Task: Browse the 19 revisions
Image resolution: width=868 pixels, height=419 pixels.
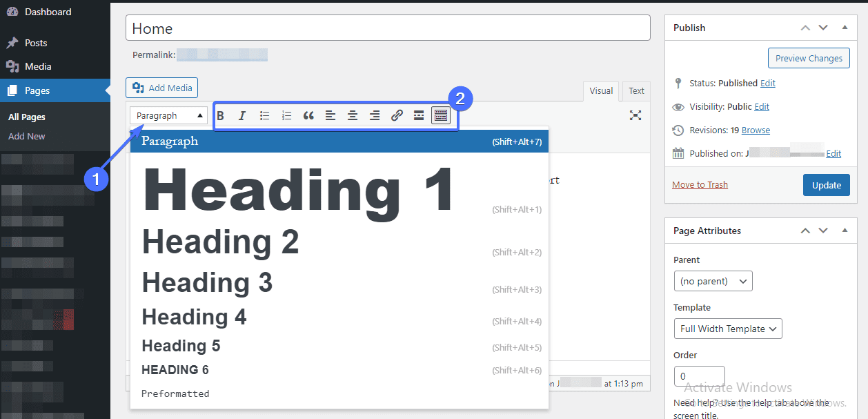Action: pos(756,130)
